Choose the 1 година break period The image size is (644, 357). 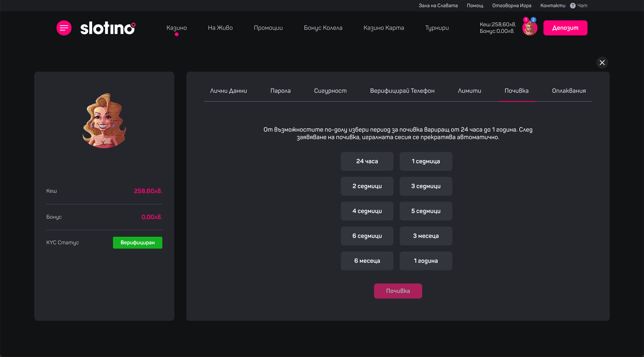click(426, 261)
